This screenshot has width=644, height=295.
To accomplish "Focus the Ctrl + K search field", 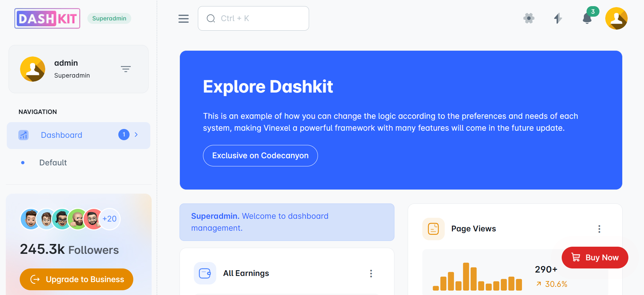I will (253, 18).
